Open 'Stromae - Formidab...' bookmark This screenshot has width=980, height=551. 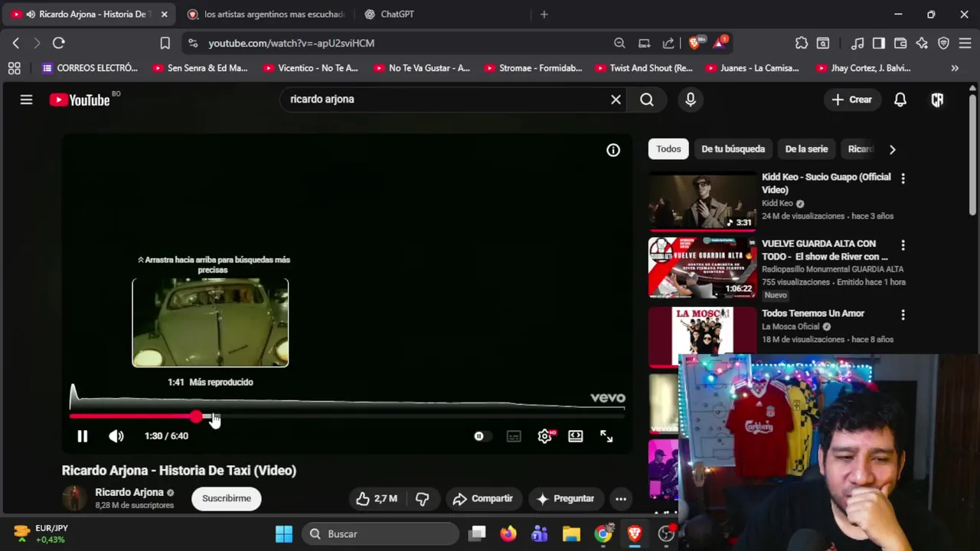click(x=534, y=68)
